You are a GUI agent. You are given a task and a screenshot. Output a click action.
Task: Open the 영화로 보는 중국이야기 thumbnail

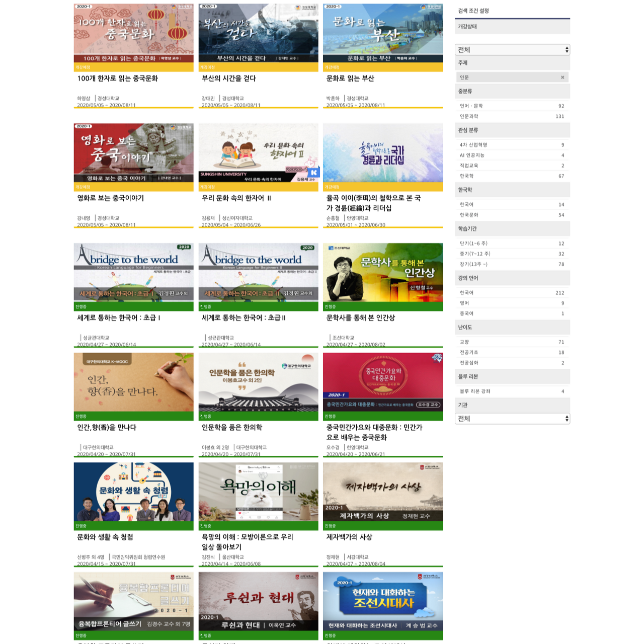(x=133, y=153)
